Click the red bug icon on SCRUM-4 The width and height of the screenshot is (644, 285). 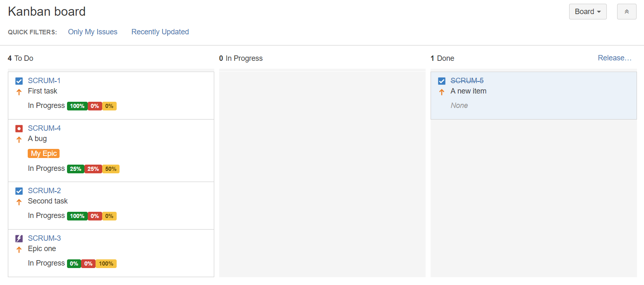click(x=19, y=129)
